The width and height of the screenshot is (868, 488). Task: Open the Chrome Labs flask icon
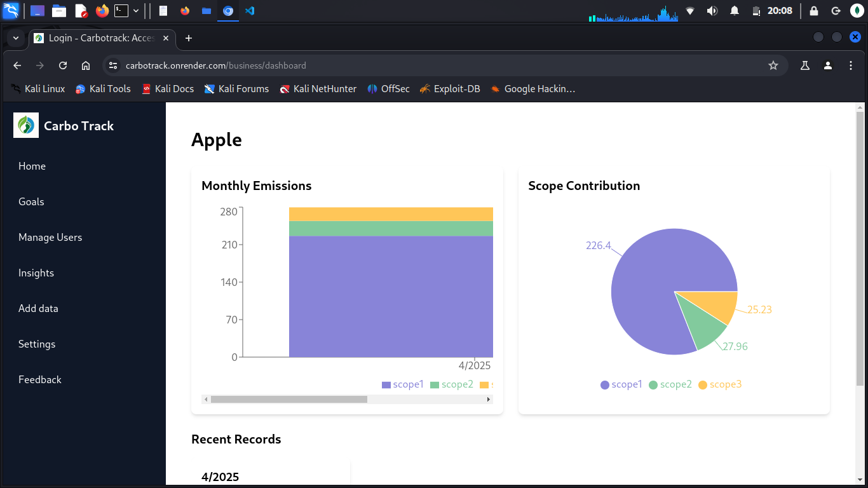805,65
